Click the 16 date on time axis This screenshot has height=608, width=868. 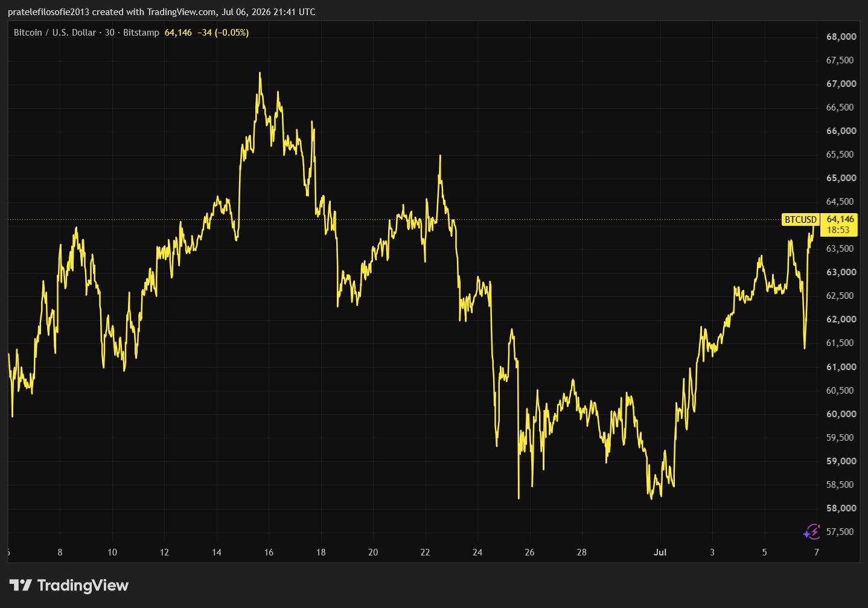click(x=269, y=552)
